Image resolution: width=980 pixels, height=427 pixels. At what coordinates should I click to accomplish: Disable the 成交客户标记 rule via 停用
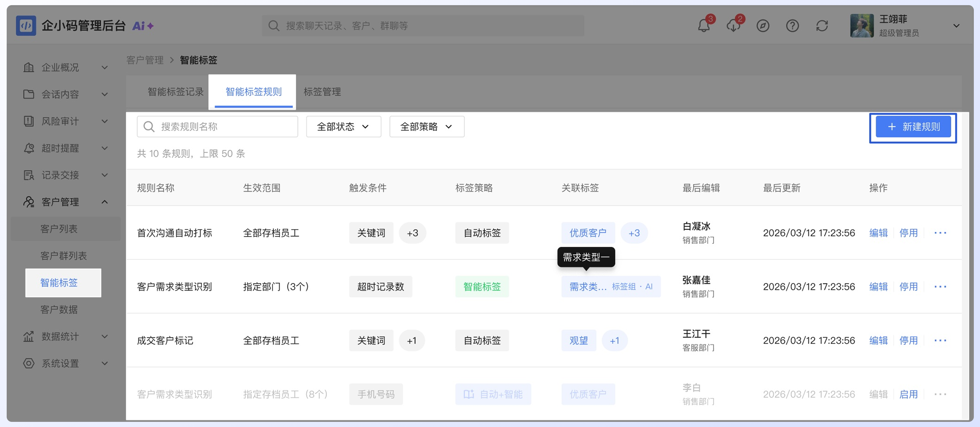(908, 340)
